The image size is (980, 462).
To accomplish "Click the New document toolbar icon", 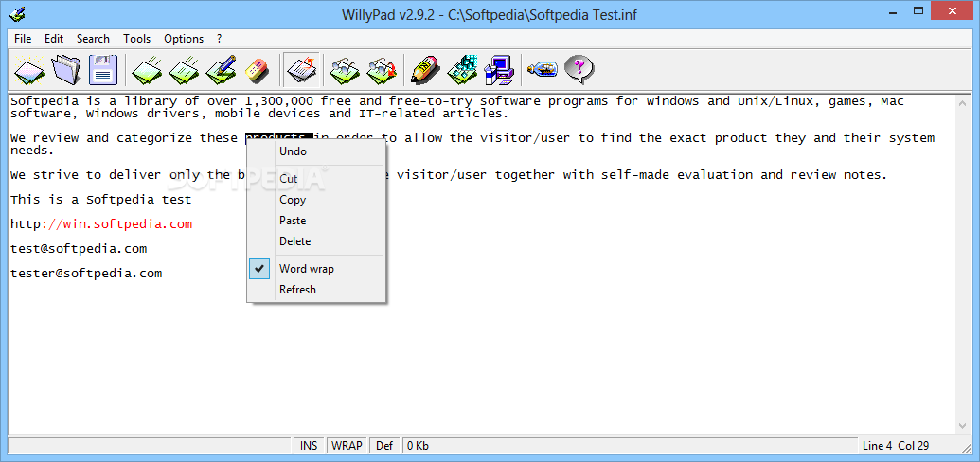I will (x=29, y=69).
